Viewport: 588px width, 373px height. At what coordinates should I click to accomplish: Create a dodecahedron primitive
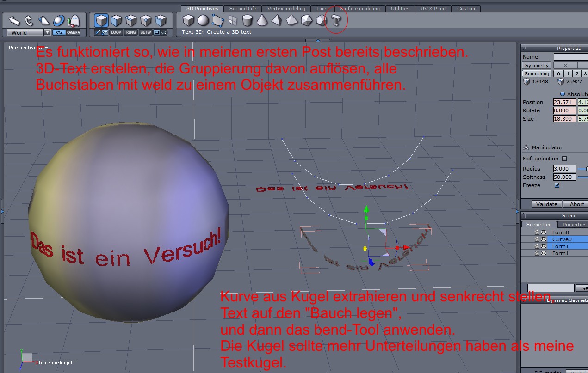point(321,20)
